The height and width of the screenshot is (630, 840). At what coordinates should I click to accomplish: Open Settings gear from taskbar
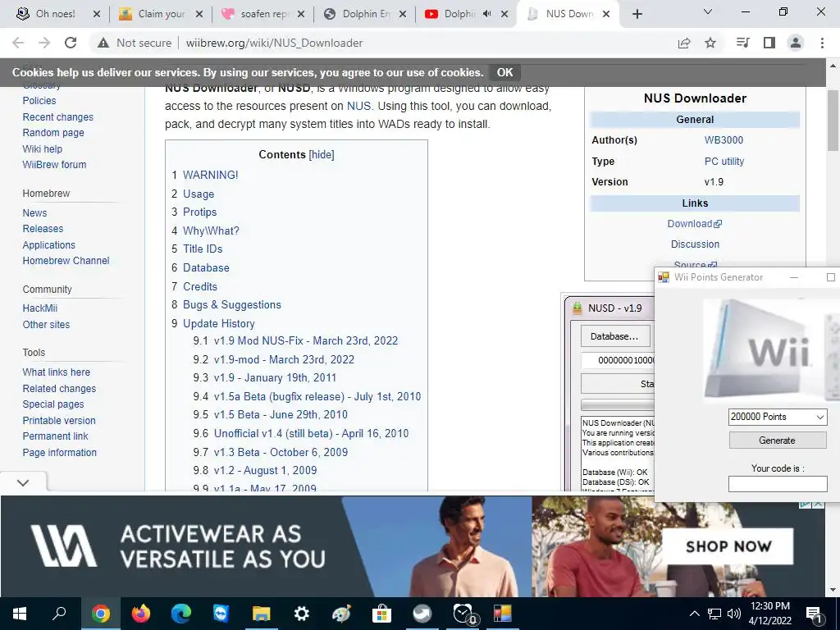[302, 614]
